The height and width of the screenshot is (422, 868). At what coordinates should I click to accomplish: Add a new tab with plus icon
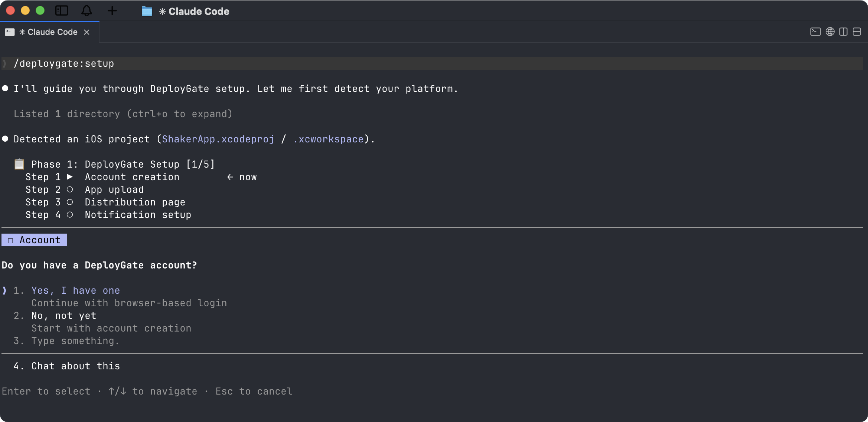click(x=112, y=11)
